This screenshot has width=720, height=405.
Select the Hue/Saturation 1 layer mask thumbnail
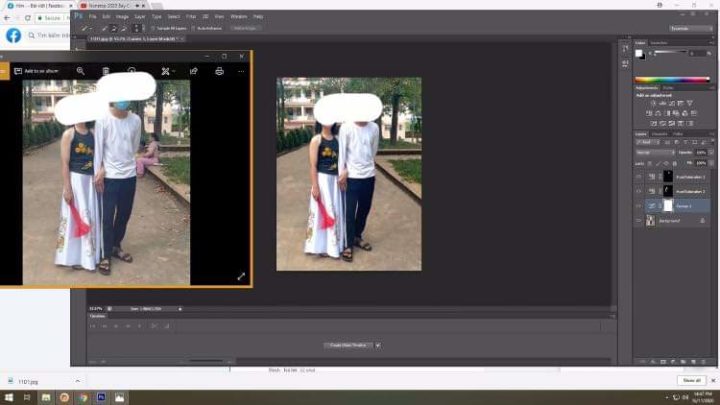pyautogui.click(x=668, y=176)
